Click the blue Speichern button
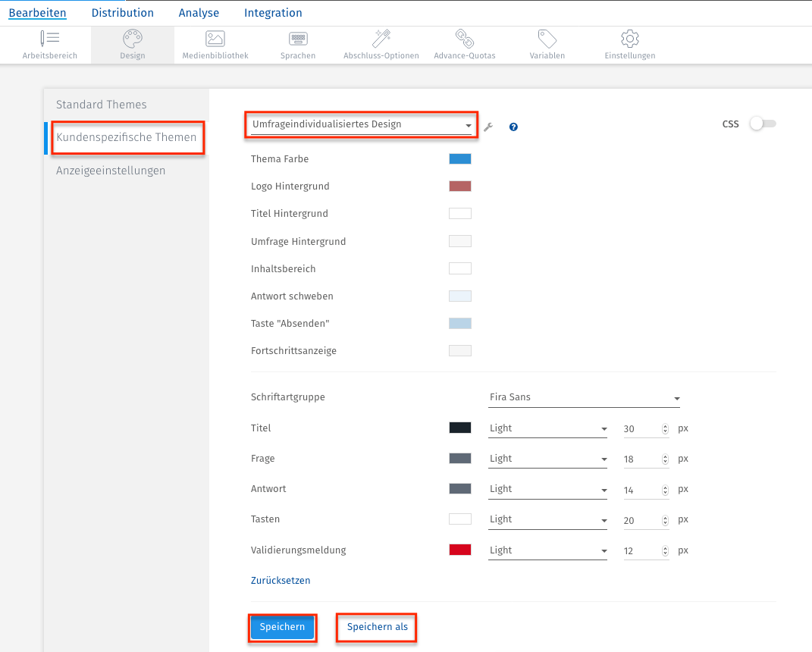Screen dimensions: 812x652 [282, 627]
